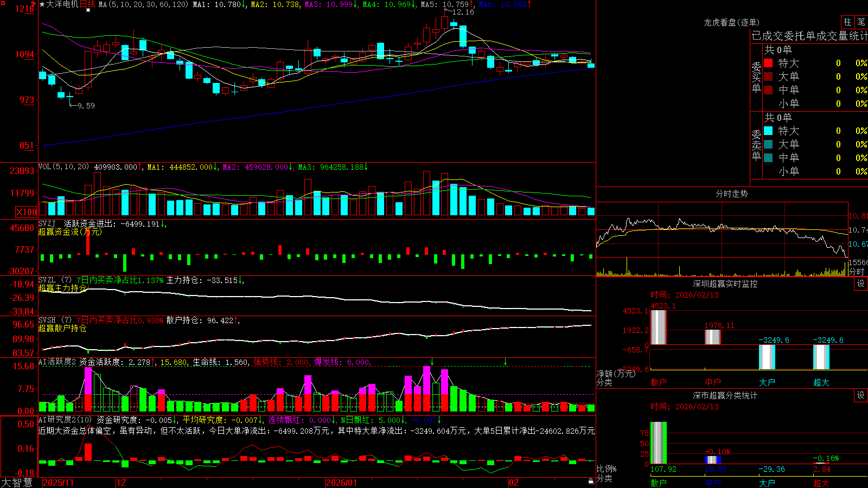This screenshot has width=868, height=488.
Task: Switch to 柱 bar view in 龙虎看盘
Action: tap(847, 22)
